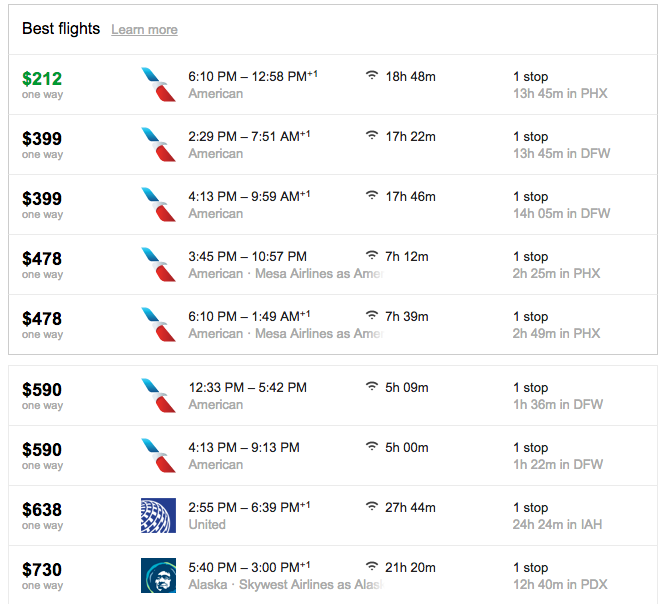
Task: Open the Learn more link
Action: [144, 29]
